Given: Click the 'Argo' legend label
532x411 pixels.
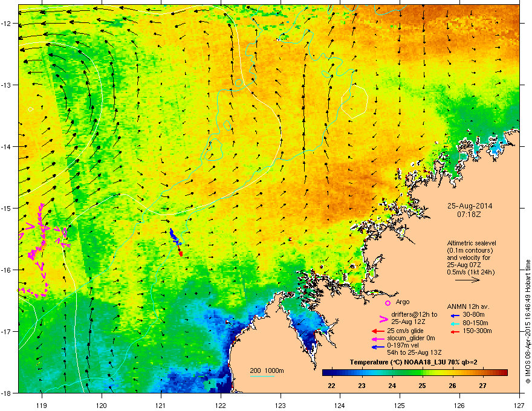Looking at the screenshot, I should click(403, 302).
